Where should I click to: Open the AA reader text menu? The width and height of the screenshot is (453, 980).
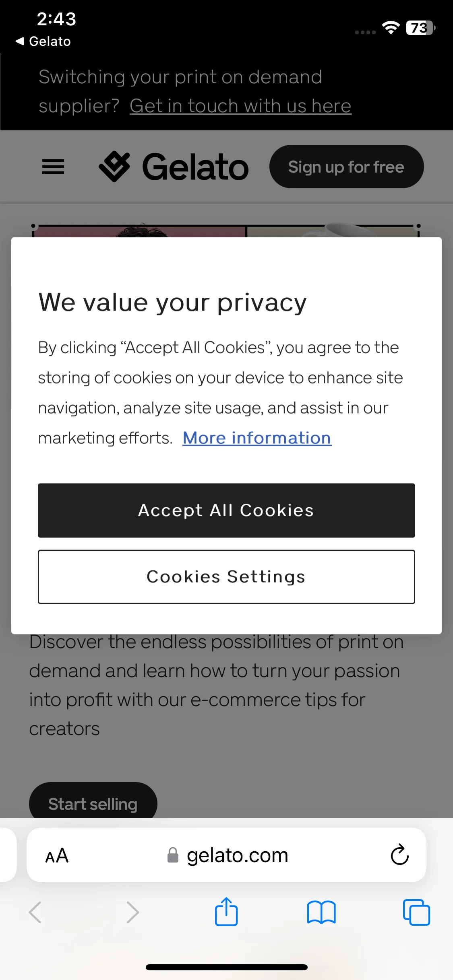click(x=57, y=855)
